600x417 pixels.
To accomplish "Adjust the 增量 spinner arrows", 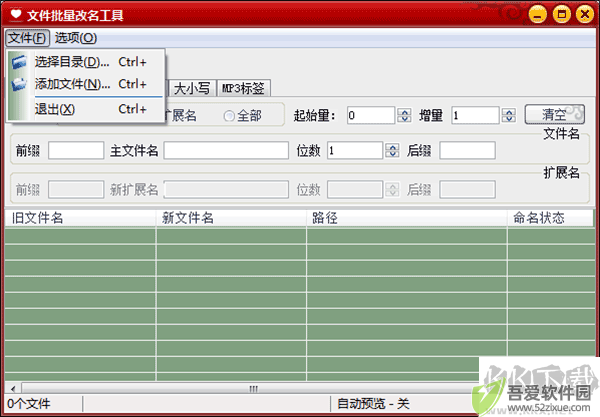I will (x=509, y=116).
